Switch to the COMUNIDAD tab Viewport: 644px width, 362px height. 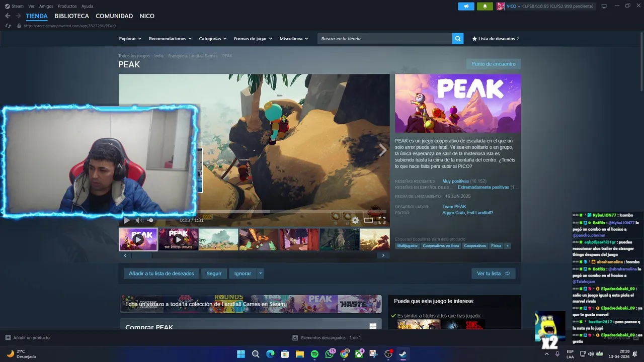(x=114, y=16)
